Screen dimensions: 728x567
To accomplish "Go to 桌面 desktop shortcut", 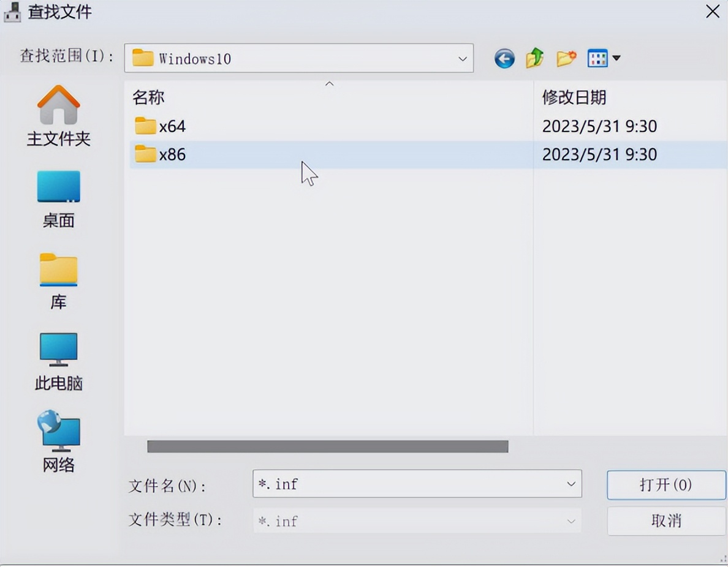I will pos(58,200).
